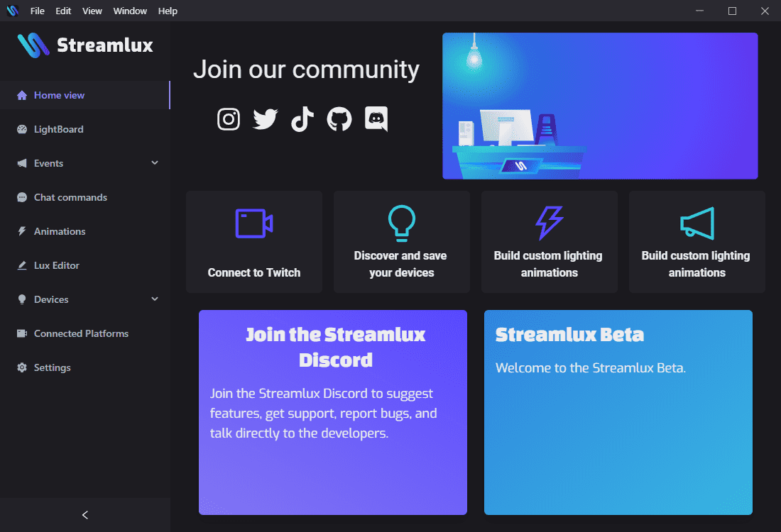This screenshot has width=781, height=532.
Task: Click the Join the Streamlux Discord panel
Action: [333, 412]
